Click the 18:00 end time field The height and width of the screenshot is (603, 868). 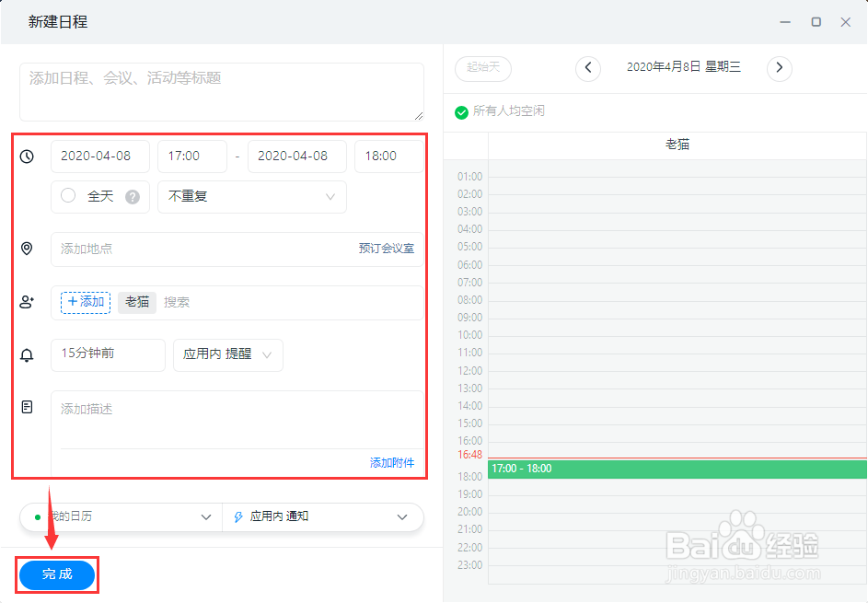click(389, 157)
